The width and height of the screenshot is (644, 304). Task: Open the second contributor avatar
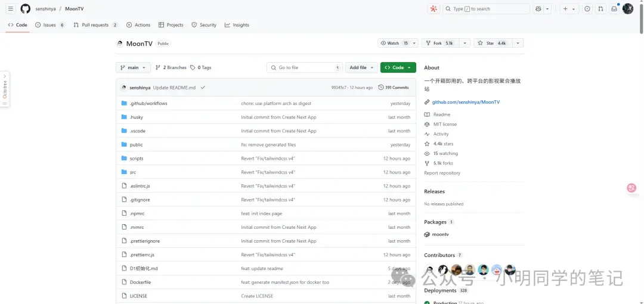tap(442, 269)
